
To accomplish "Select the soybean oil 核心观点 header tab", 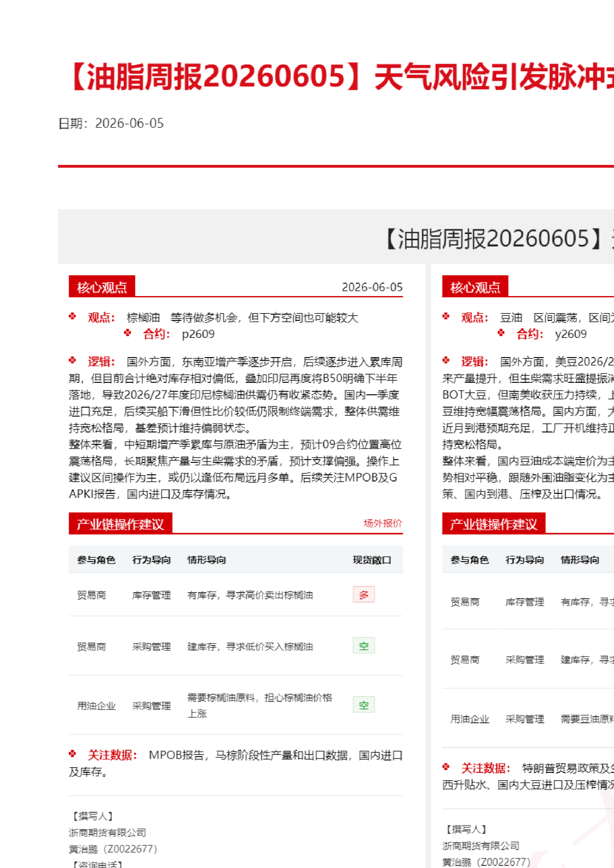I will coord(475,287).
